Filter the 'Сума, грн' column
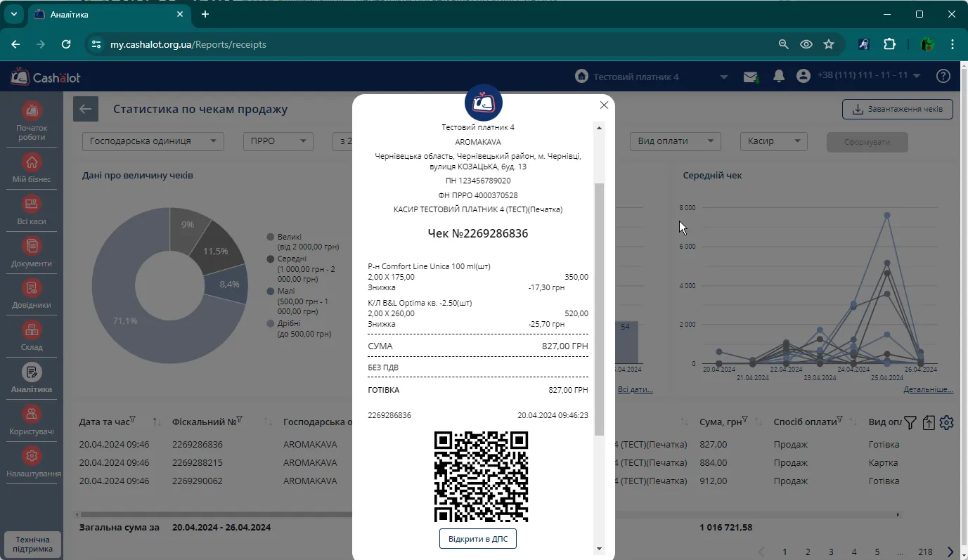Image resolution: width=968 pixels, height=560 pixels. pos(745,419)
